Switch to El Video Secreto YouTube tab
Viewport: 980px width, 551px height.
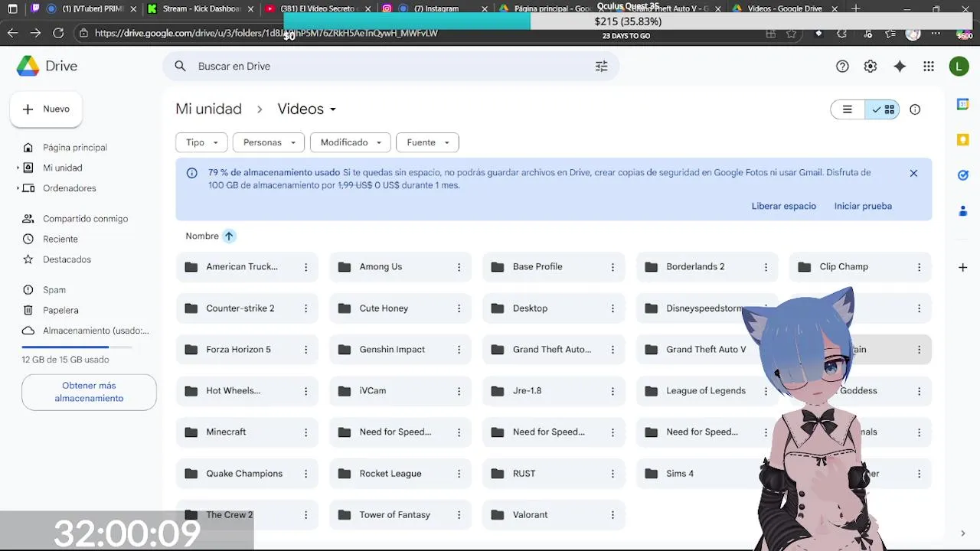[x=318, y=9]
